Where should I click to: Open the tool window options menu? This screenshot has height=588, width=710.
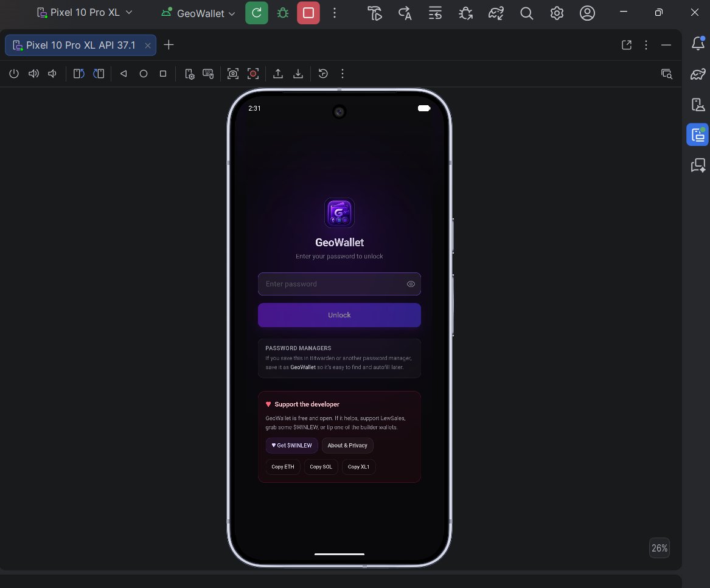coord(646,45)
